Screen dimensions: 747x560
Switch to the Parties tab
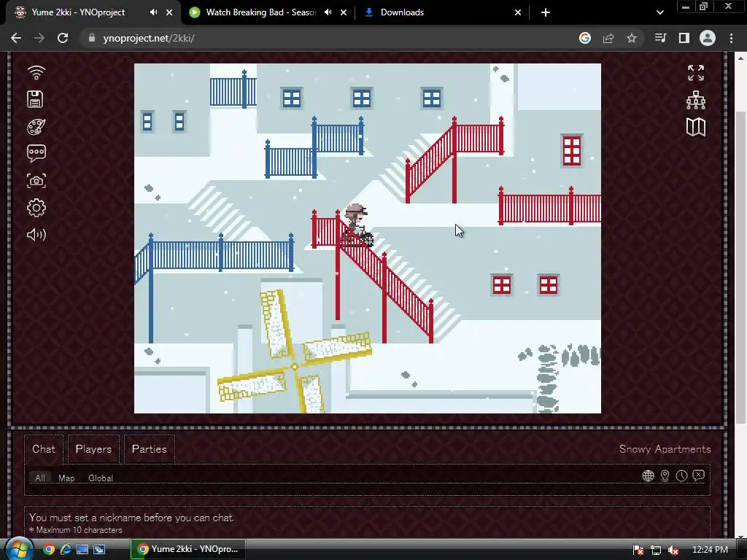click(149, 449)
